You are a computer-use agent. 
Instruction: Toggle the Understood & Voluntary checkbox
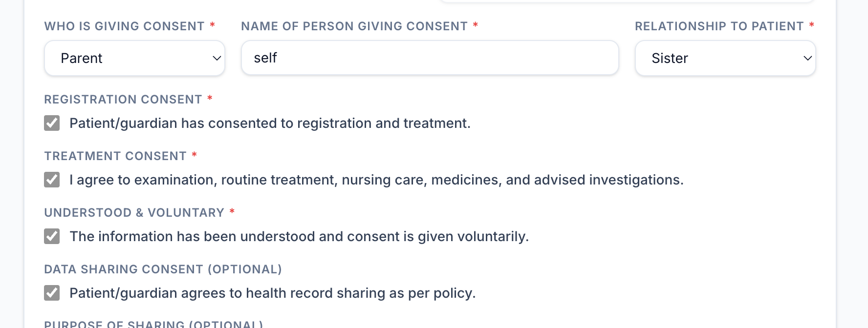52,236
